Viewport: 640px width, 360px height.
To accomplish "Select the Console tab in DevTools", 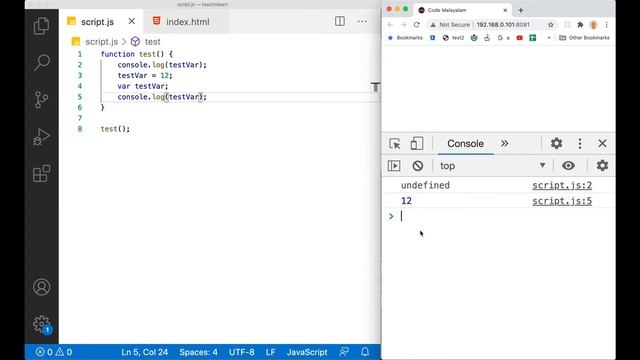I will (465, 144).
